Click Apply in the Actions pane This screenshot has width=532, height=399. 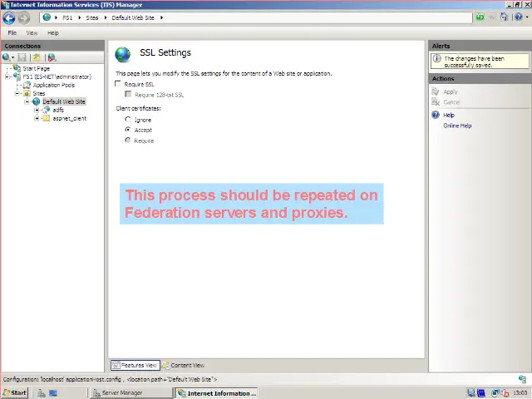(x=451, y=91)
